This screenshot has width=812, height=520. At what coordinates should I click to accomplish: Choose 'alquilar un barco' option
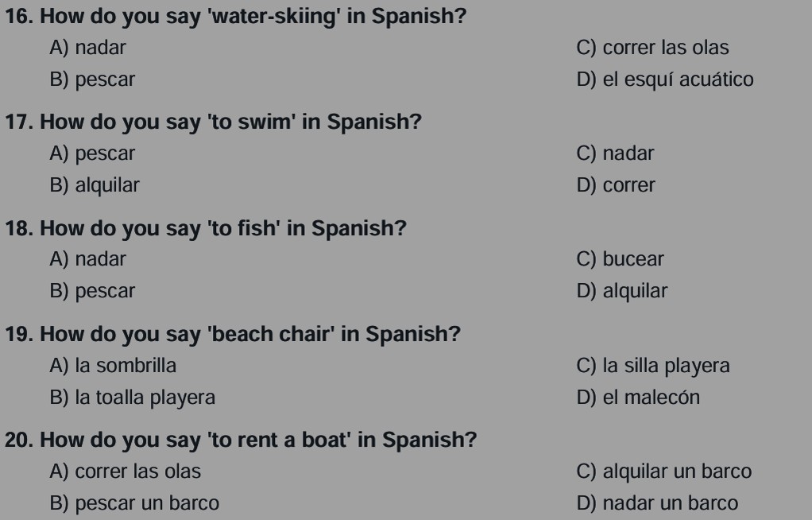click(x=664, y=471)
